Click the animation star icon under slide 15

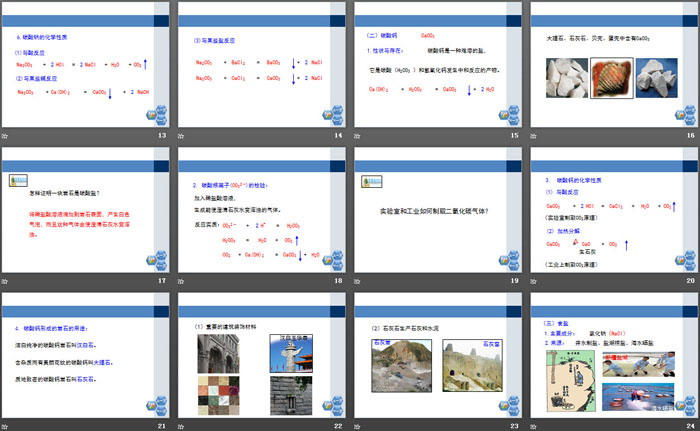click(x=357, y=136)
